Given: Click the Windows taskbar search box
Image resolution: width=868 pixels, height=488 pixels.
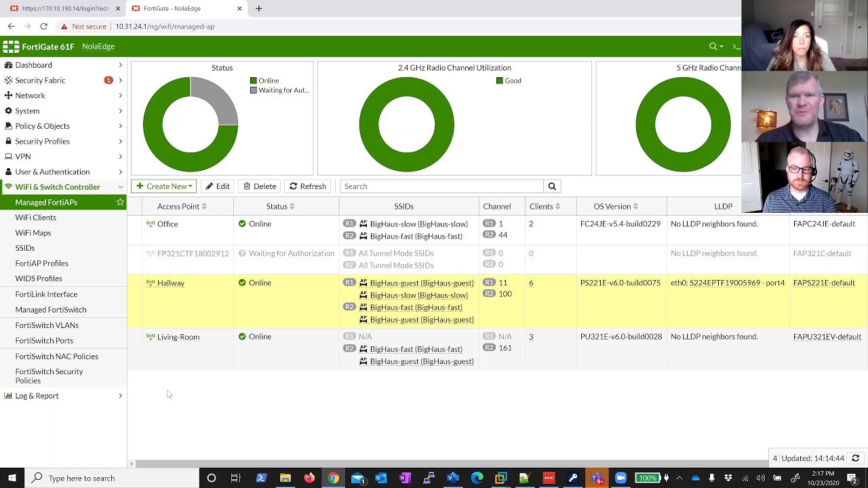Looking at the screenshot, I should 112,478.
